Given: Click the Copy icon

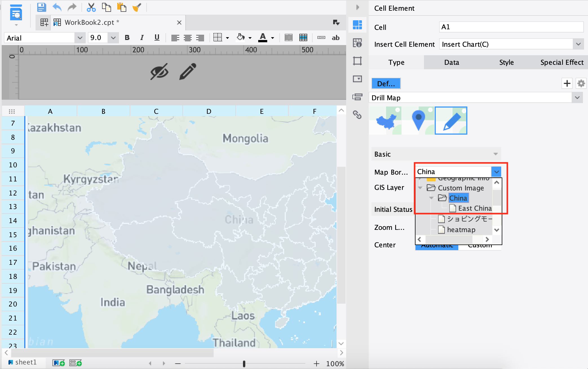Looking at the screenshot, I should tap(106, 7).
